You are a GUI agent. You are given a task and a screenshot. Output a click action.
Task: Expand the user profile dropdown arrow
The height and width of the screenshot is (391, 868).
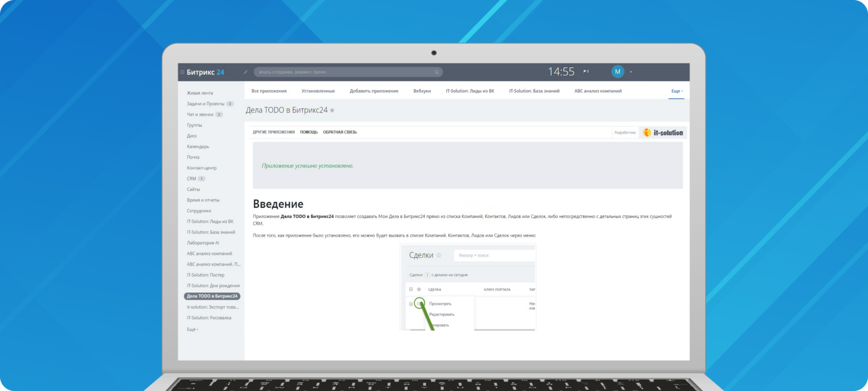point(631,72)
